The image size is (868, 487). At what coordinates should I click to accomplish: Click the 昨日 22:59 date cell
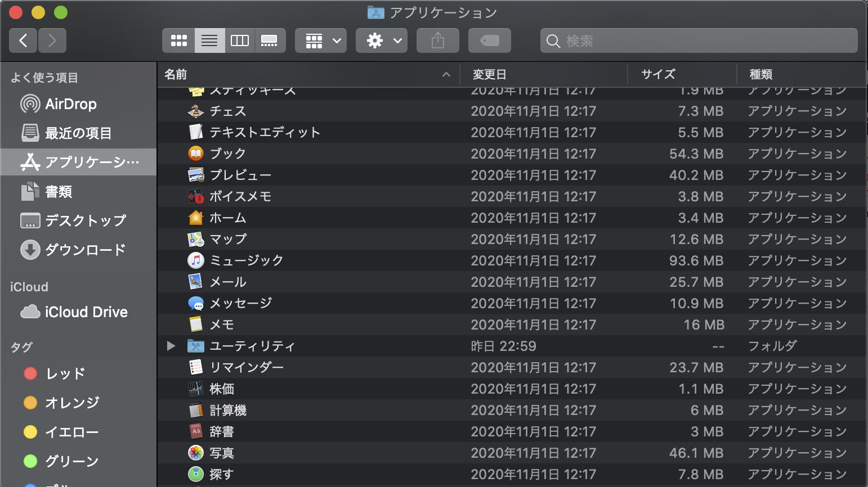point(503,346)
